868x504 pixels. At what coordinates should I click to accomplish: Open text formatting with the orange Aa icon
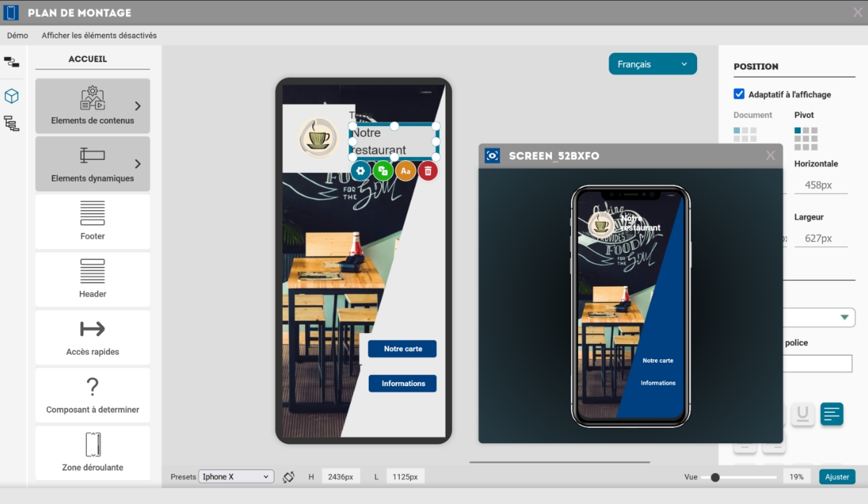pyautogui.click(x=406, y=171)
